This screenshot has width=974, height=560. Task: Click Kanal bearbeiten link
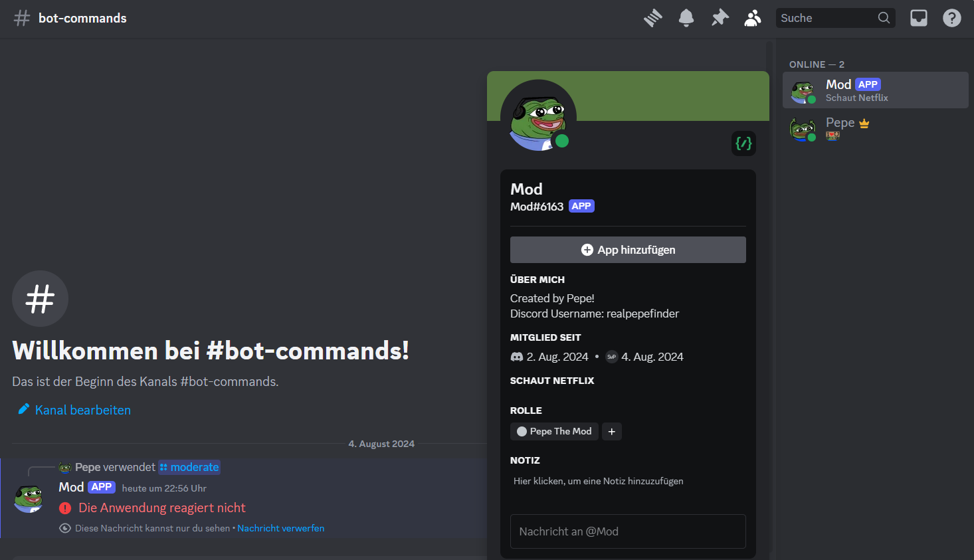coord(83,410)
